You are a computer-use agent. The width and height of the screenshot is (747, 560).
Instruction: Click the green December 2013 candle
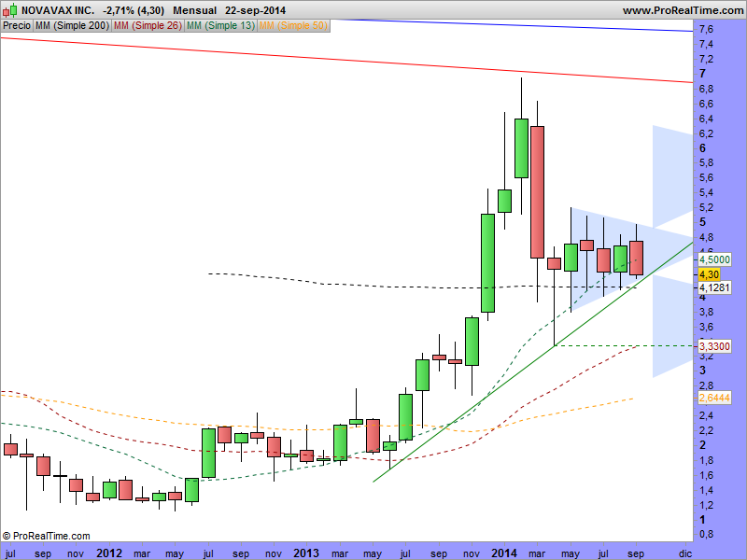click(x=487, y=263)
